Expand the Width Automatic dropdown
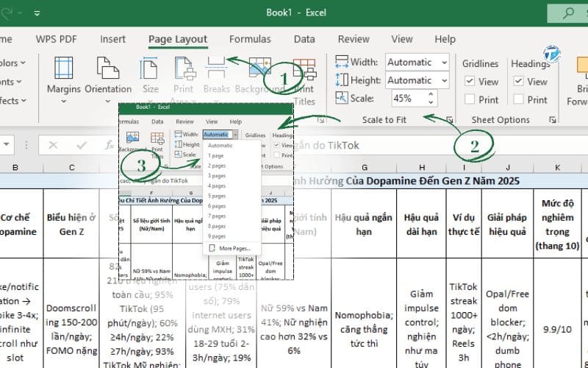 pyautogui.click(x=445, y=63)
